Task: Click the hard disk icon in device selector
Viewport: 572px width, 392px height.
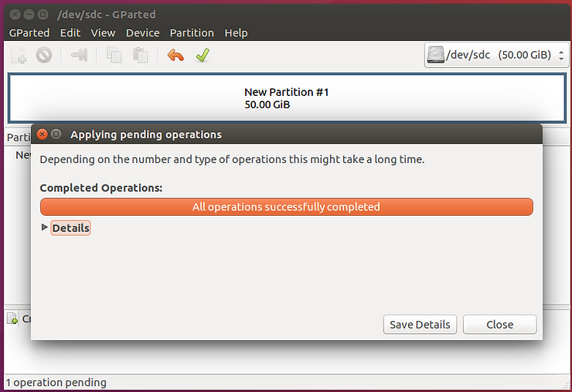Action: (x=435, y=55)
